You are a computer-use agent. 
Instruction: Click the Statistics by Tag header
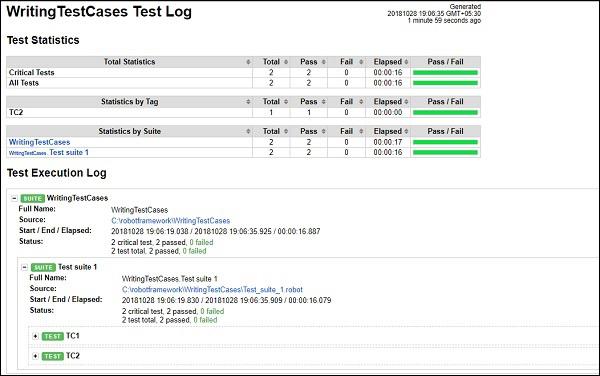(x=129, y=101)
